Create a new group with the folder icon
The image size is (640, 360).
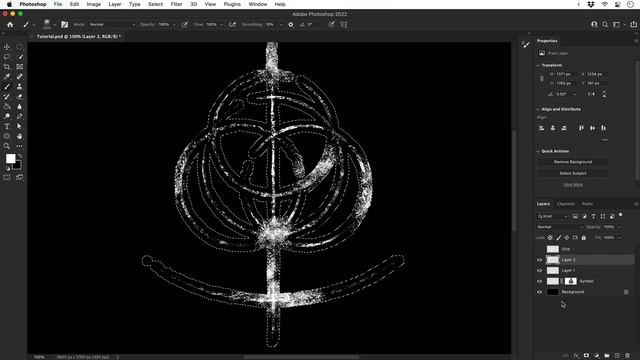pos(607,356)
